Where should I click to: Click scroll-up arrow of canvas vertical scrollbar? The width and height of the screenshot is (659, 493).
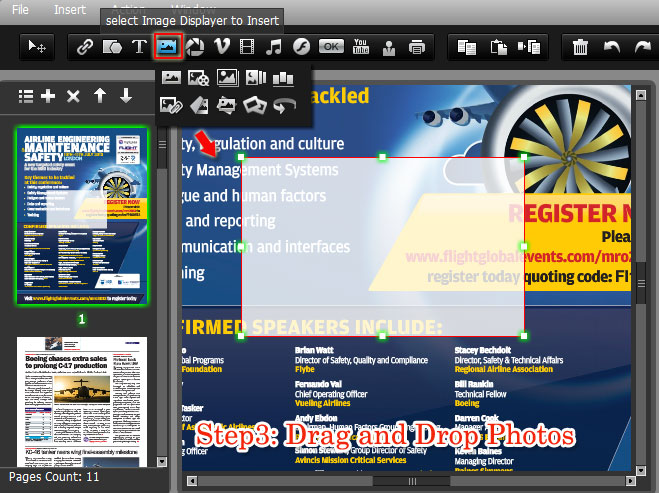pos(641,95)
